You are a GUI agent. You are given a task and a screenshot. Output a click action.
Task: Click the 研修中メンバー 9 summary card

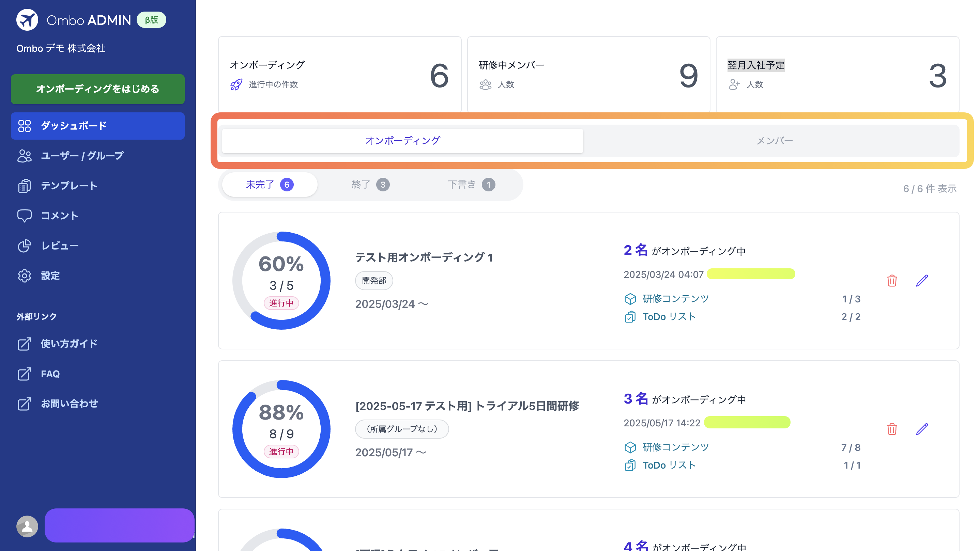point(588,75)
